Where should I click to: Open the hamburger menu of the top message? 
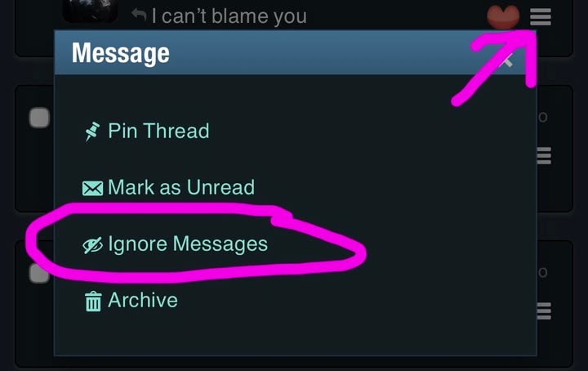click(541, 17)
